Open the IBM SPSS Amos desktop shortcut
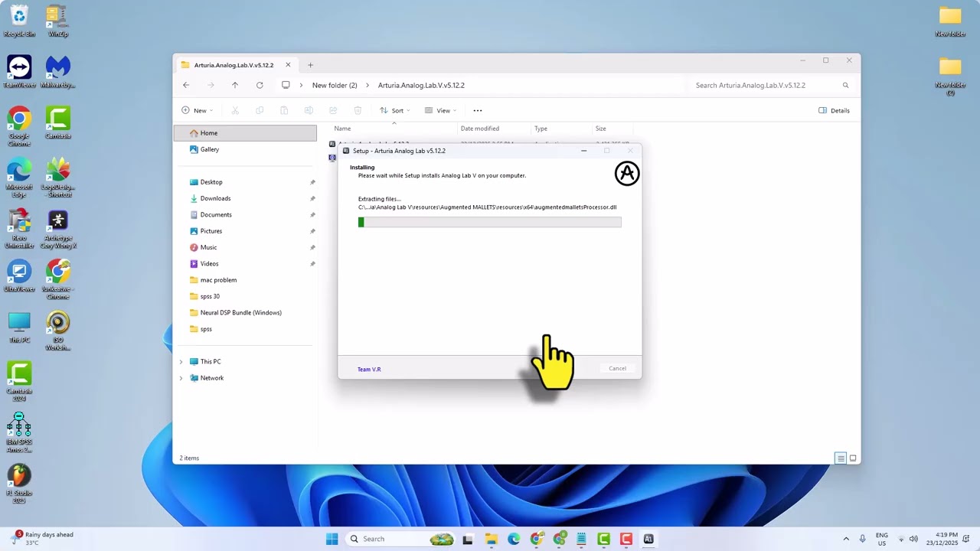The width and height of the screenshot is (980, 551). click(x=19, y=432)
